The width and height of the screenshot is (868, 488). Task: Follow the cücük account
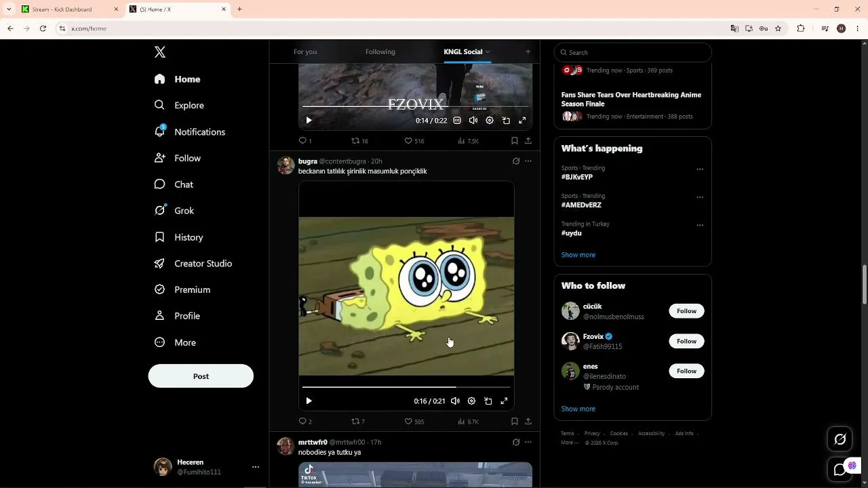pyautogui.click(x=686, y=311)
